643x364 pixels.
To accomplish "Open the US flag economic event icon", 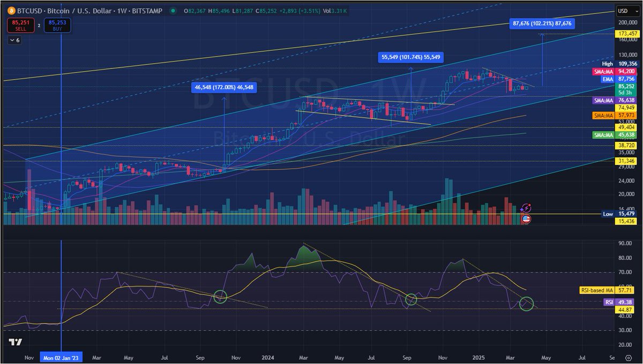I will click(526, 218).
